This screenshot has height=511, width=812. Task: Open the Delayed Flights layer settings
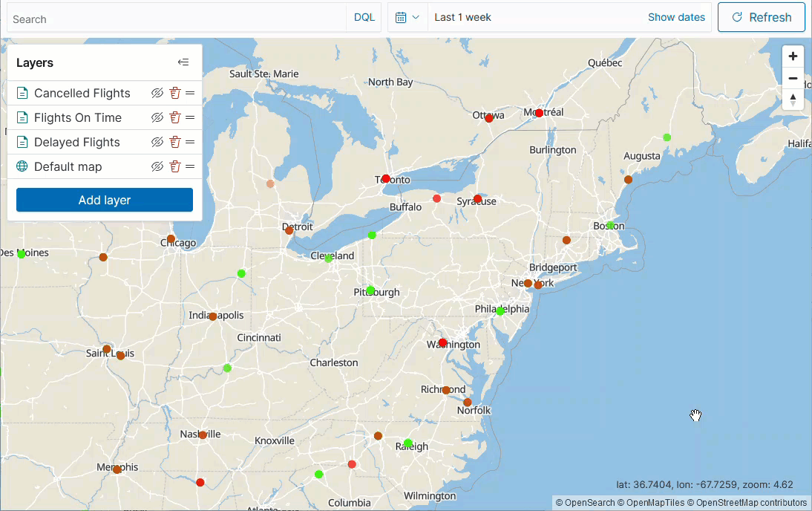[77, 142]
